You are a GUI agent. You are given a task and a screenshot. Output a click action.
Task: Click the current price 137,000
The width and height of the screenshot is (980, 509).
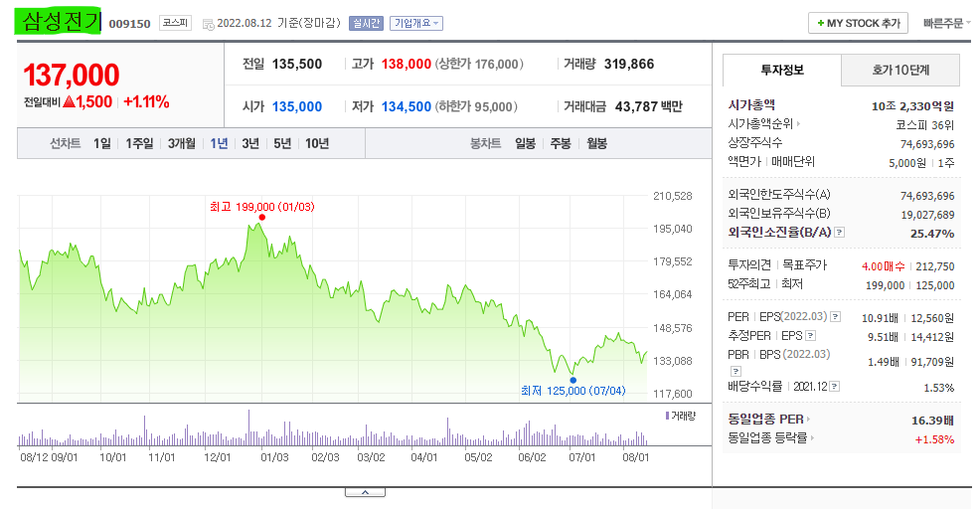click(x=72, y=75)
